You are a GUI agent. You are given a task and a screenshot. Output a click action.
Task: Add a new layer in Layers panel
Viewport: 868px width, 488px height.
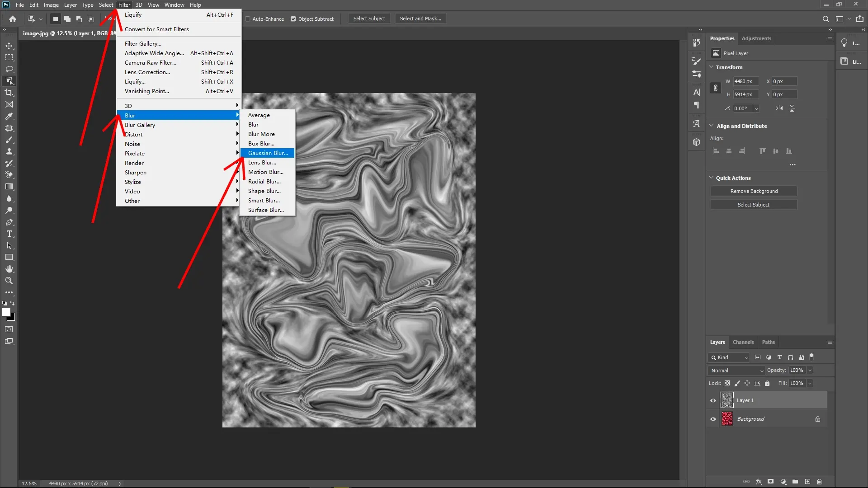coord(807,482)
